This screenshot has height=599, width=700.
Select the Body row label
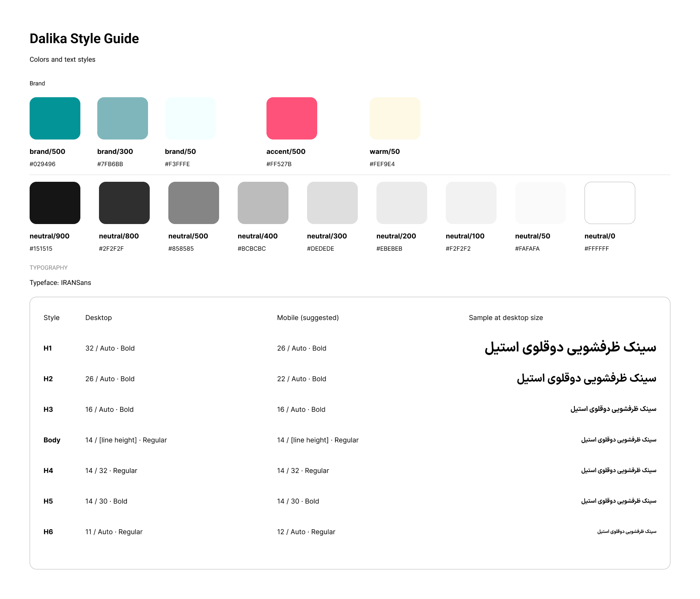click(x=52, y=440)
